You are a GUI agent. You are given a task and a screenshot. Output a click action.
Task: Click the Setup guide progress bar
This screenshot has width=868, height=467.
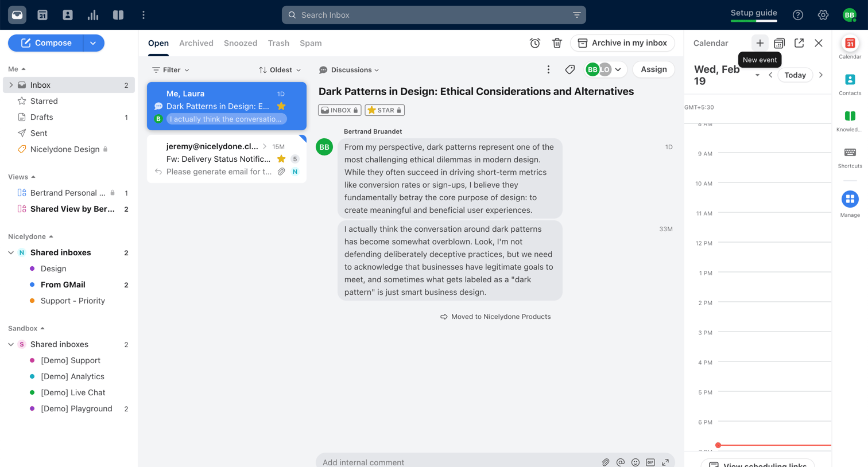click(x=754, y=21)
